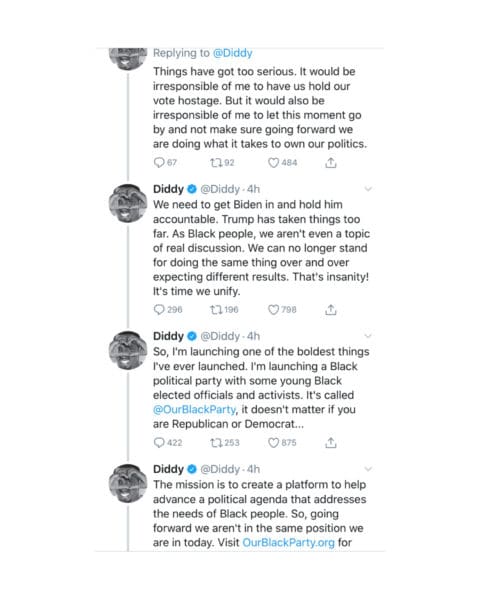This screenshot has width=480, height=600.
Task: Share the 'We need to get Biden in' tweet
Action: [331, 310]
